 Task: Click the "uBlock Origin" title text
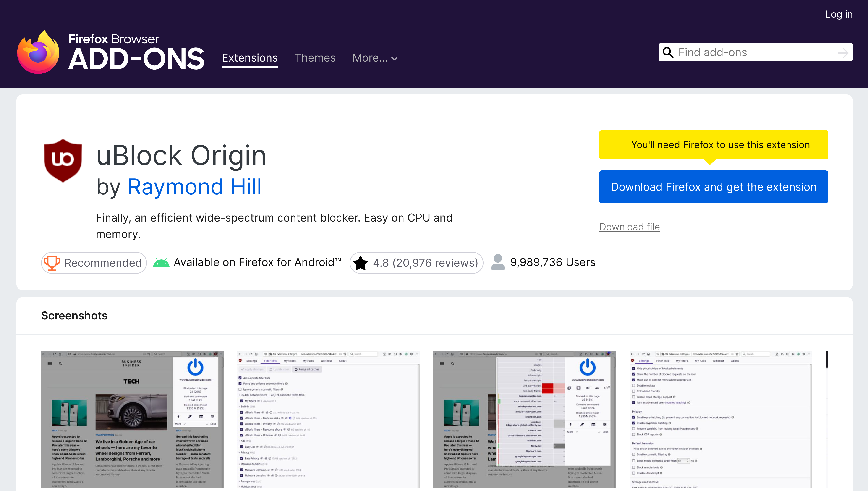181,155
